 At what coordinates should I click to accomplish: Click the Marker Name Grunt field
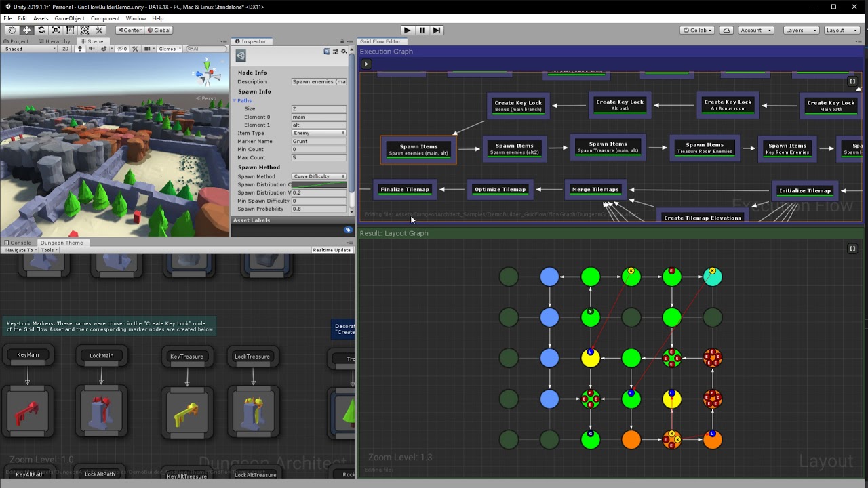(x=319, y=141)
